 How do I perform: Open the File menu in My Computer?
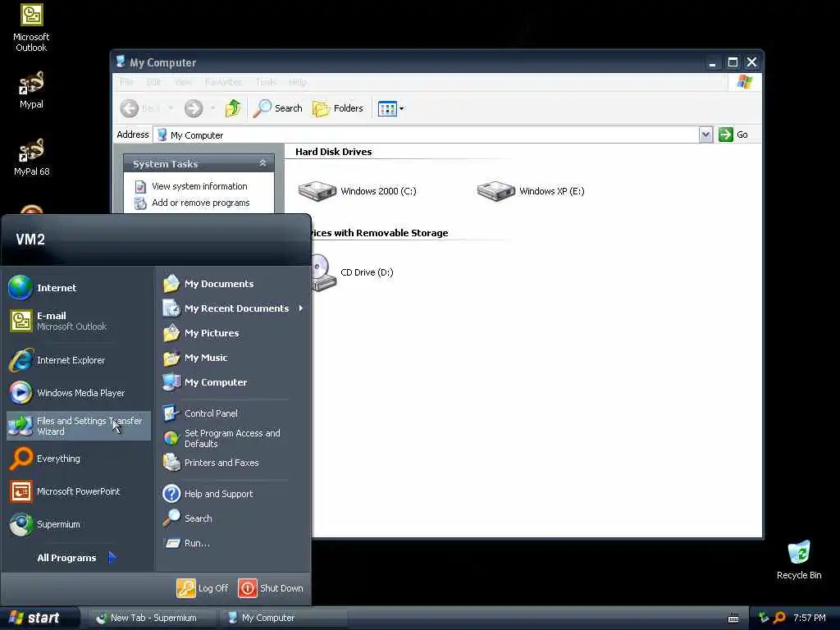pos(126,82)
